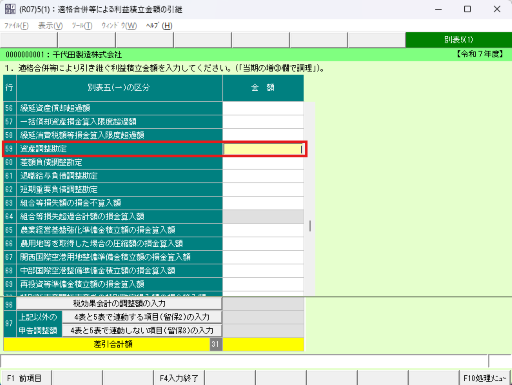
Task: Select the 繰延資産償却超過額 row label
Action: pyautogui.click(x=119, y=108)
